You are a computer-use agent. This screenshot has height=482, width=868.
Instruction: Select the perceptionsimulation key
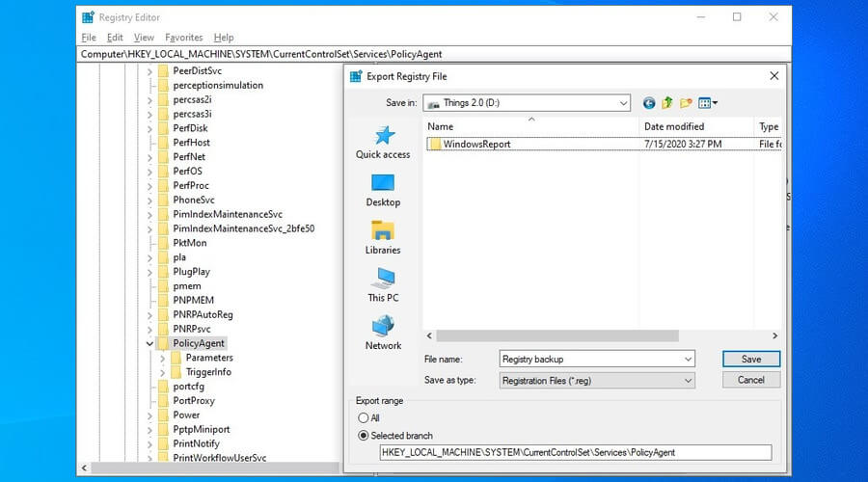pyautogui.click(x=218, y=85)
